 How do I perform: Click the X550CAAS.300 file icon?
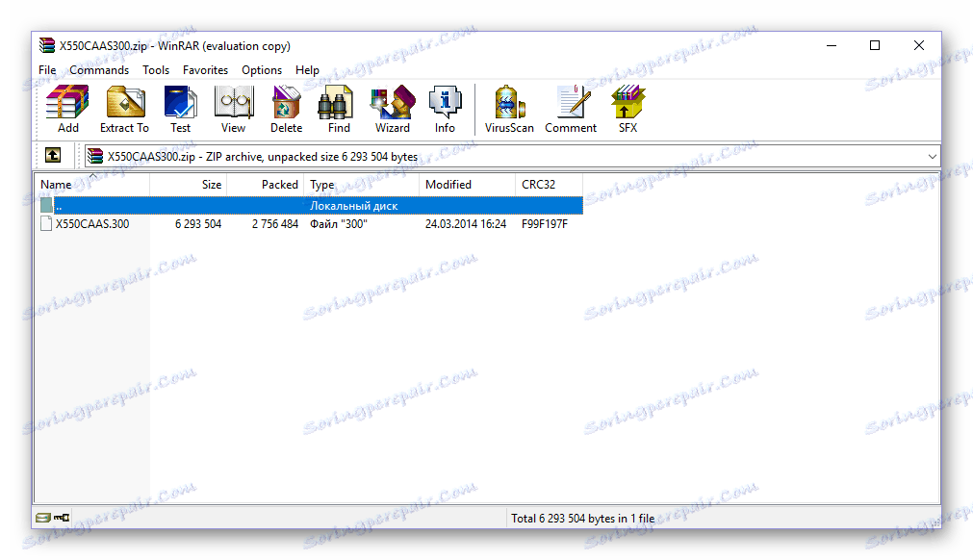click(46, 224)
